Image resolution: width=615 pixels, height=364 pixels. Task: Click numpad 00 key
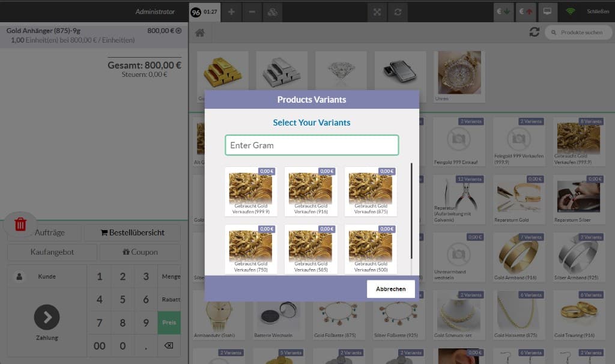pyautogui.click(x=99, y=346)
